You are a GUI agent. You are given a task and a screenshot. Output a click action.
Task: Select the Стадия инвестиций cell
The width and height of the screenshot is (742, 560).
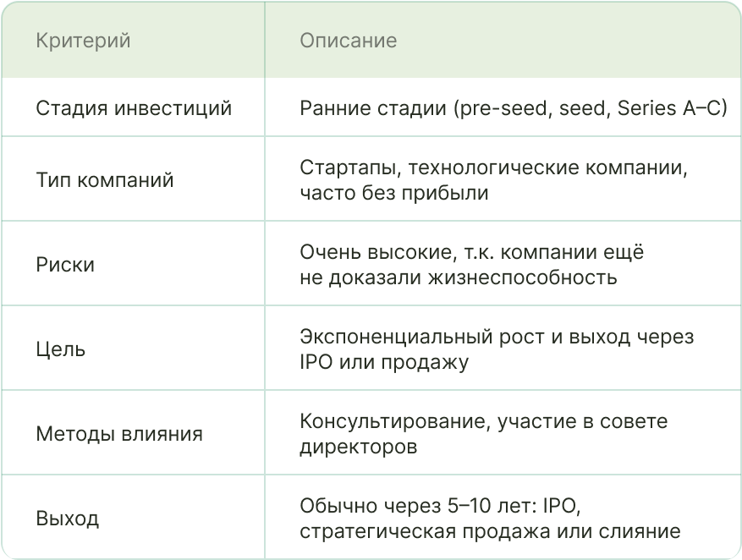(134, 108)
